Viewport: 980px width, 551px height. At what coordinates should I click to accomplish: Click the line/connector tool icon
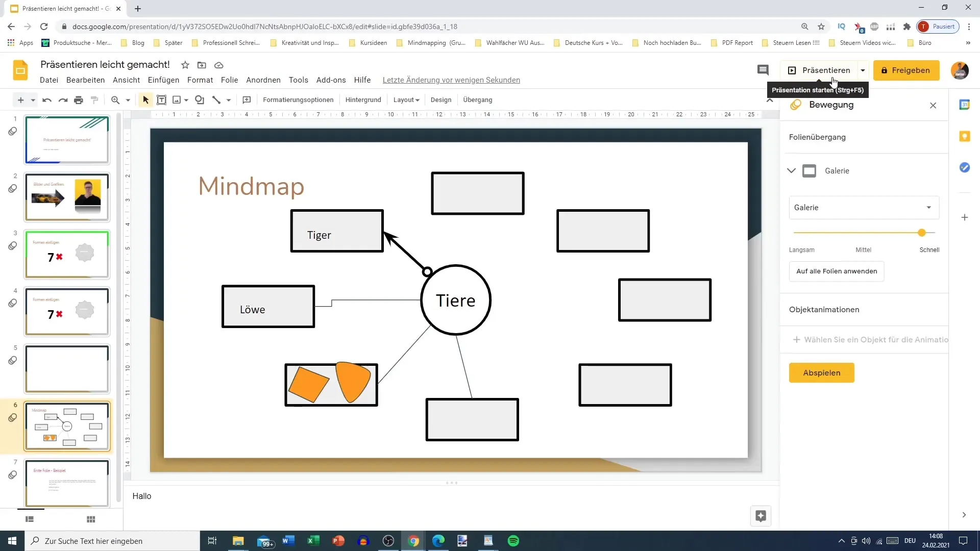pos(217,99)
